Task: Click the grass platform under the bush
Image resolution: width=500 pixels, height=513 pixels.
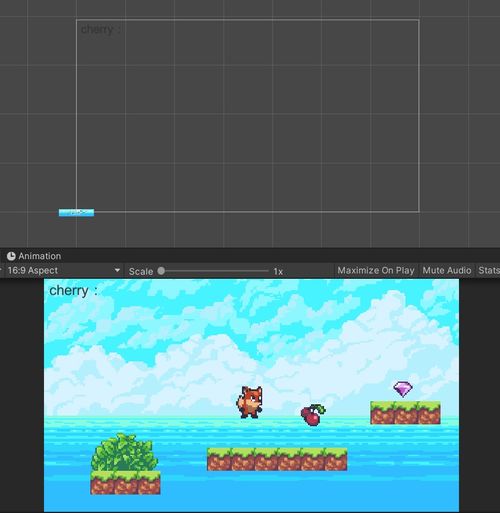Action: click(125, 482)
